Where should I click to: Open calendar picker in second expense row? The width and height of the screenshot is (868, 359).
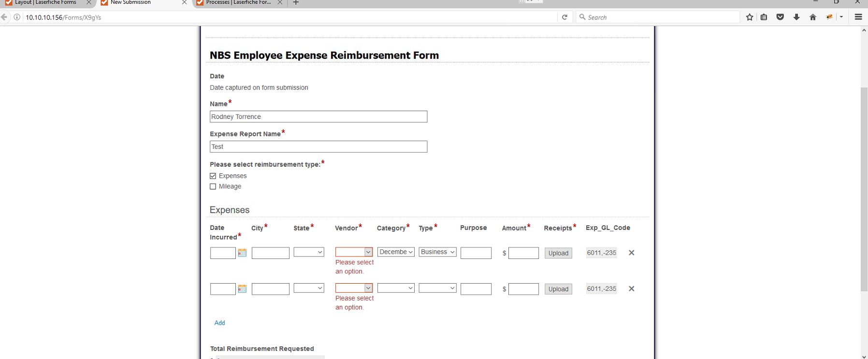(242, 289)
